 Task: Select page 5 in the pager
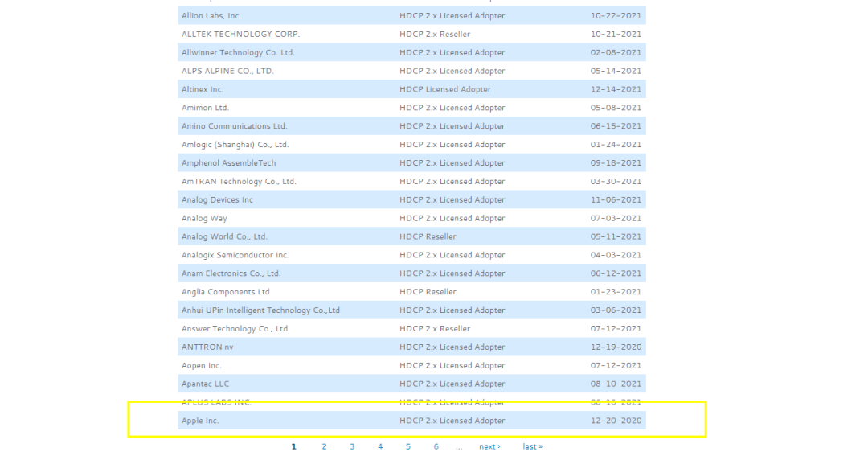[407, 446]
